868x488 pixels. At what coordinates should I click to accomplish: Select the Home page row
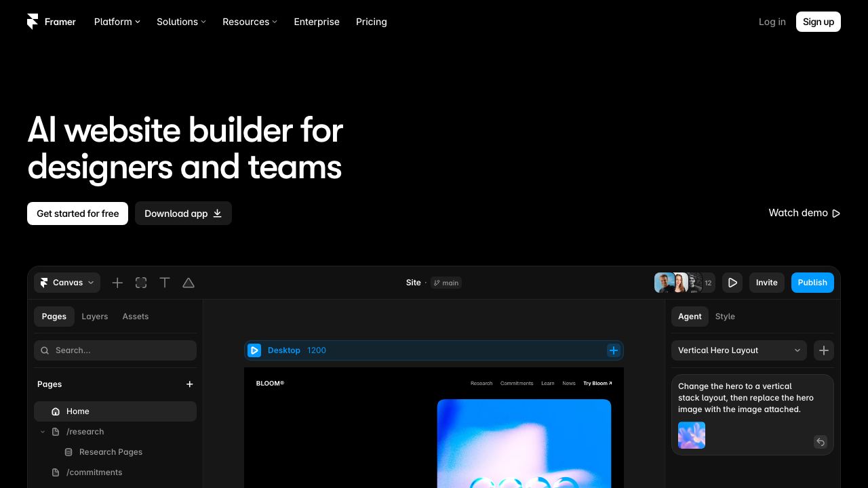click(x=115, y=411)
